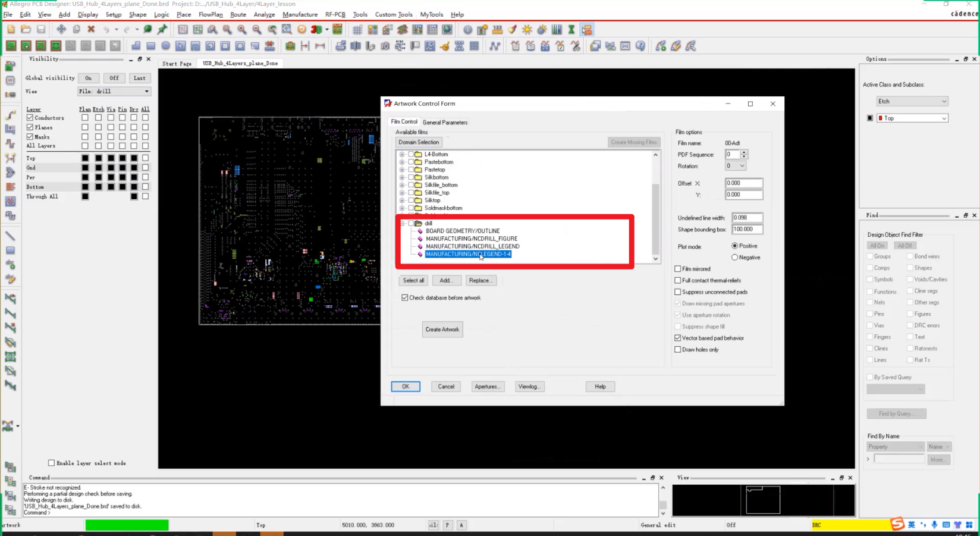Select the Move tool (four-arrow icon)
This screenshot has width=980, height=536.
coord(61,29)
